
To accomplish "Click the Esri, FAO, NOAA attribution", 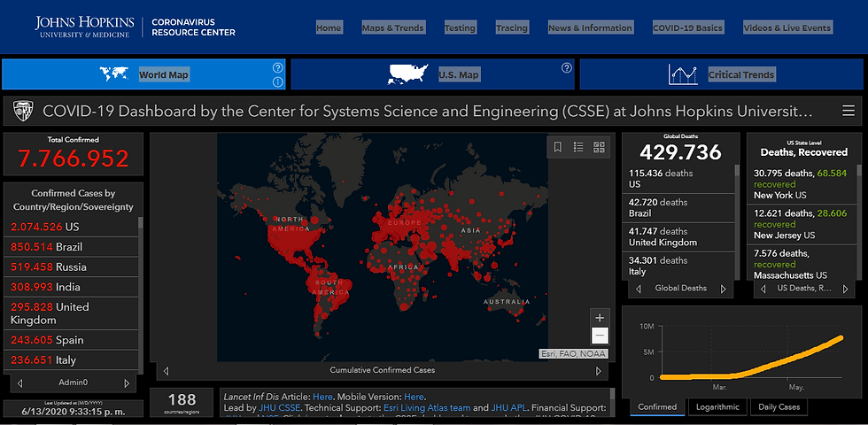I will coord(573,354).
